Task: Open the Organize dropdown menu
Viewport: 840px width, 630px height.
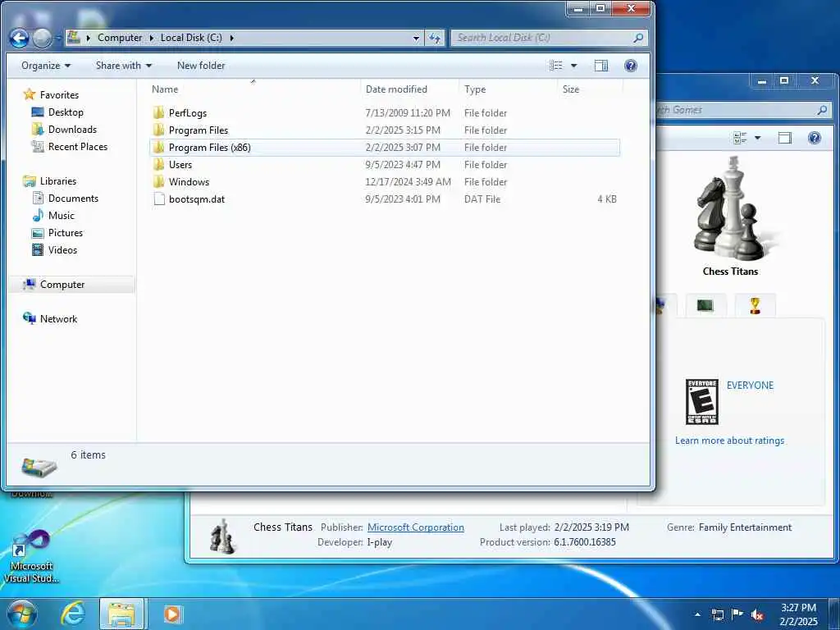Action: [46, 66]
